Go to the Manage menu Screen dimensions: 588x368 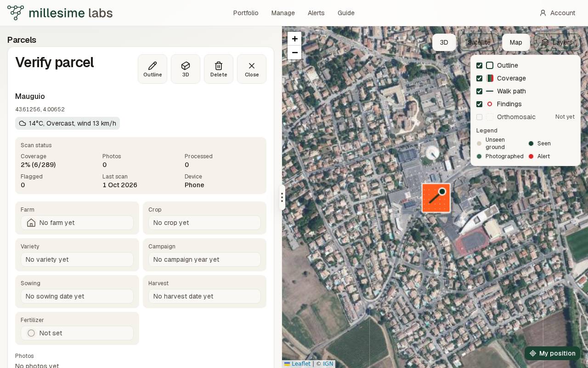[283, 13]
